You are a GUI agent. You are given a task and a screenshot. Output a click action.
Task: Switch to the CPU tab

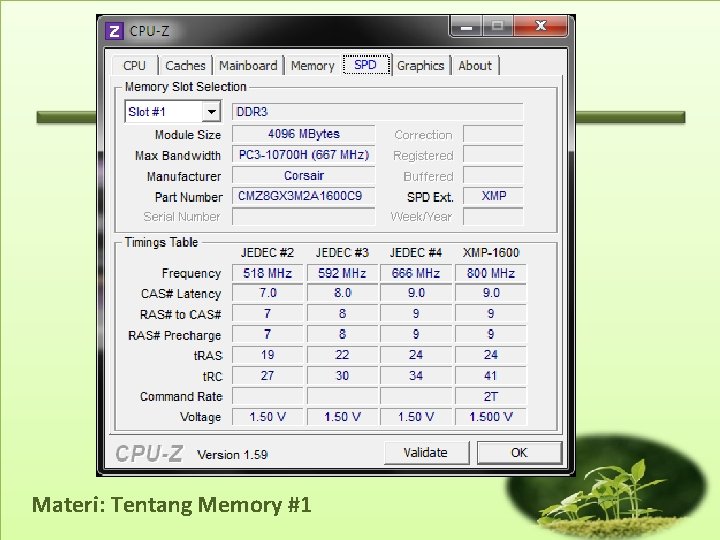tap(135, 66)
